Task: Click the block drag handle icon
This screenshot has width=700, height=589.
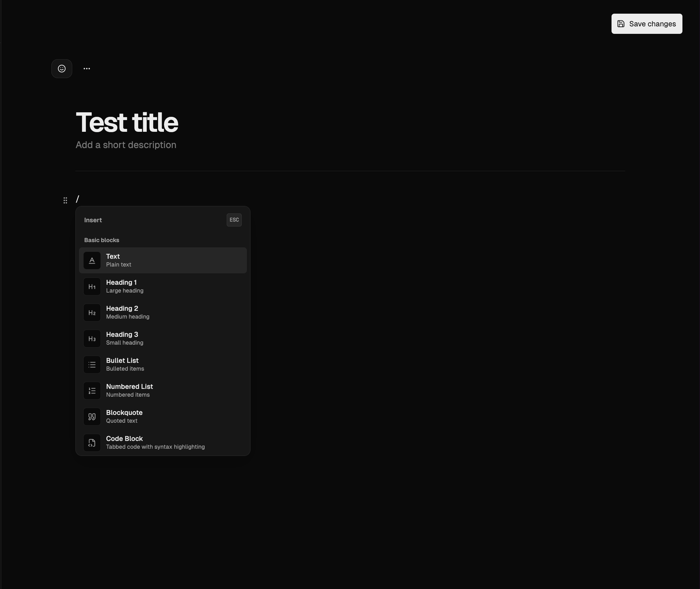Action: (x=65, y=200)
